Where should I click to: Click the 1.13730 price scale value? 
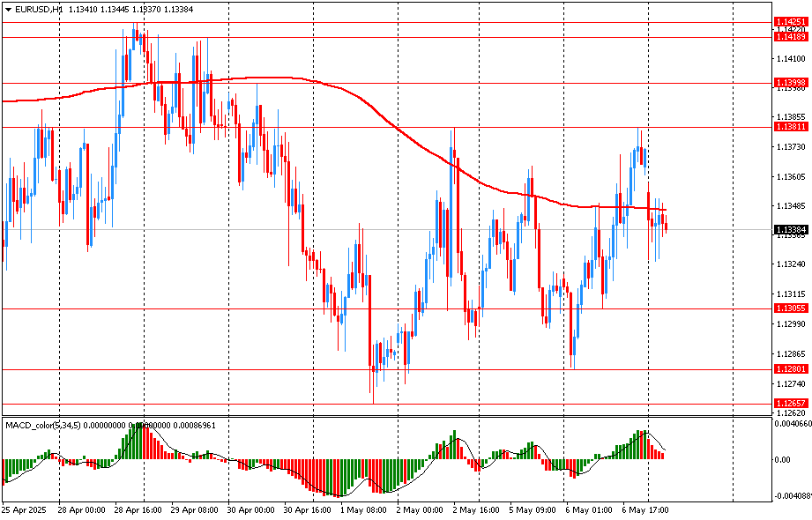[x=791, y=148]
